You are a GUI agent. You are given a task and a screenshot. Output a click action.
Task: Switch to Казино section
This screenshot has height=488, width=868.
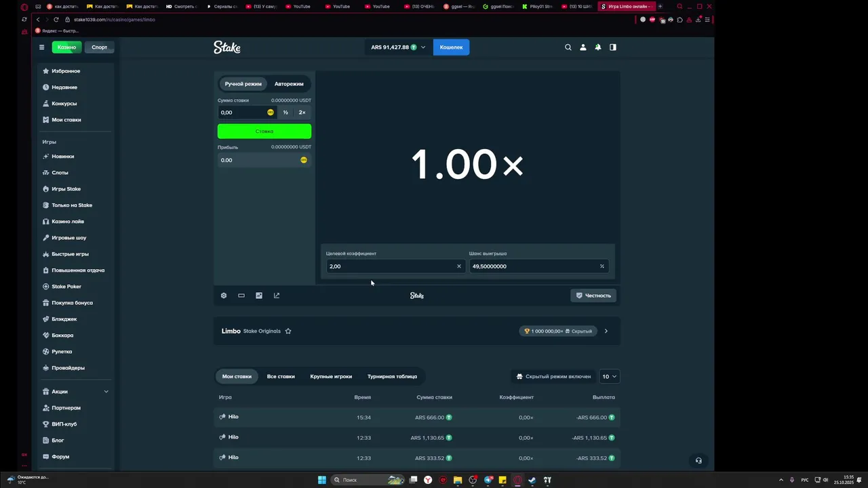coord(66,47)
